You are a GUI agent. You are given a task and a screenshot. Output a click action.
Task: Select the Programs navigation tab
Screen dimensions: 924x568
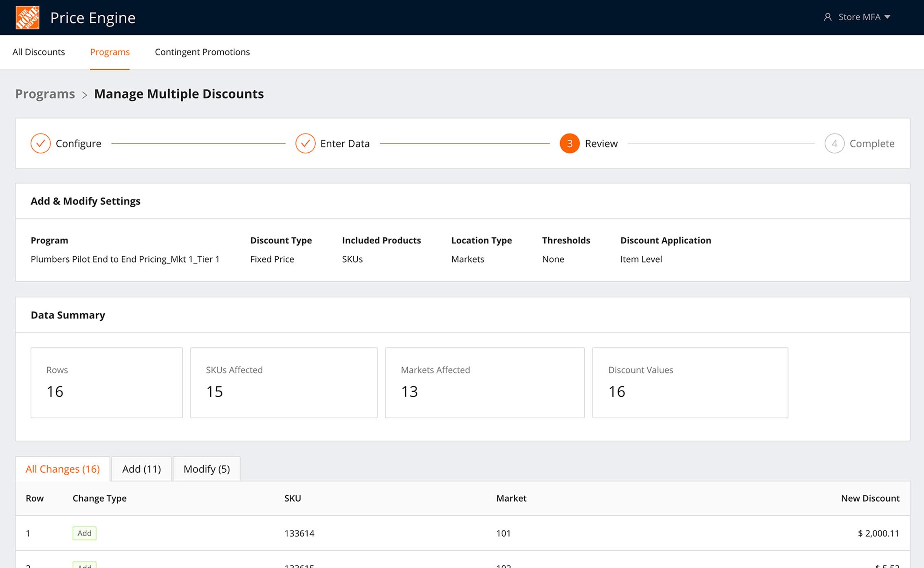point(110,52)
